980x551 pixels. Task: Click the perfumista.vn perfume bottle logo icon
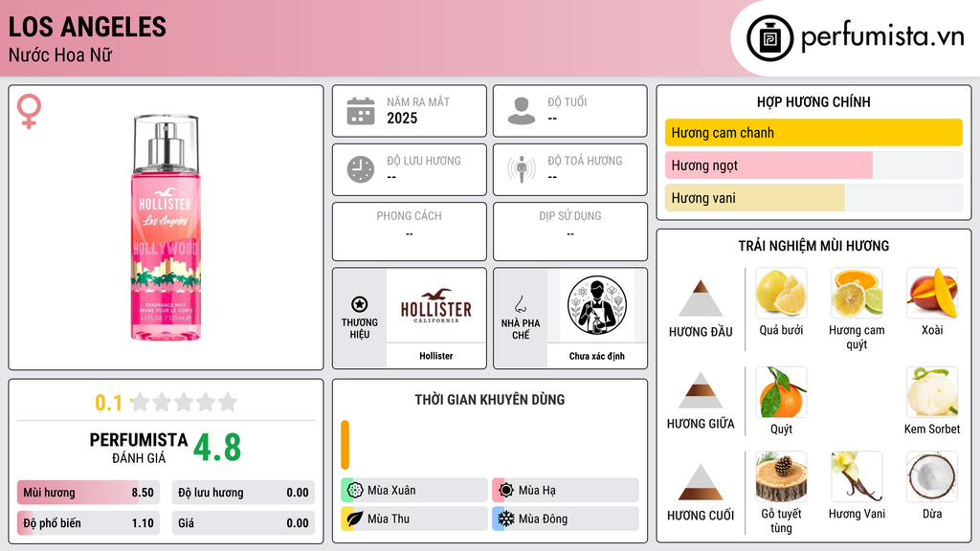(x=769, y=38)
